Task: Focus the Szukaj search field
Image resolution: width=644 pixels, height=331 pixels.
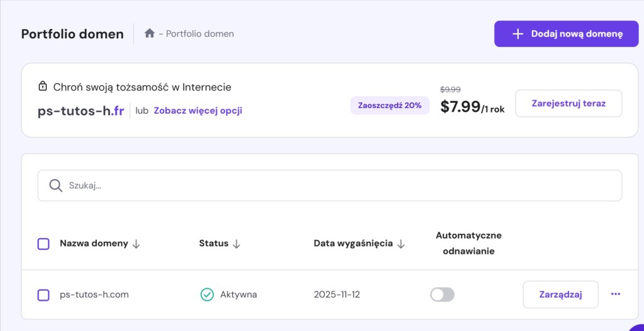Action: click(330, 185)
